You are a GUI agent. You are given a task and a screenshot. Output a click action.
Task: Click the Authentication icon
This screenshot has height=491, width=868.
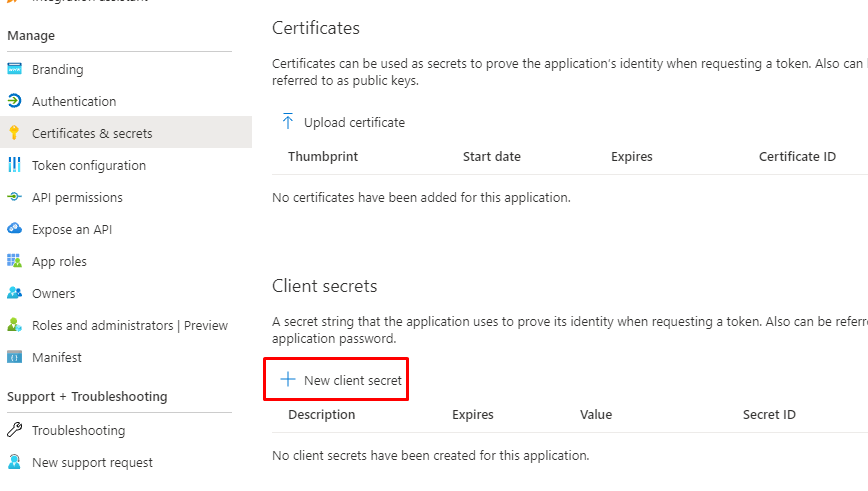[14, 101]
